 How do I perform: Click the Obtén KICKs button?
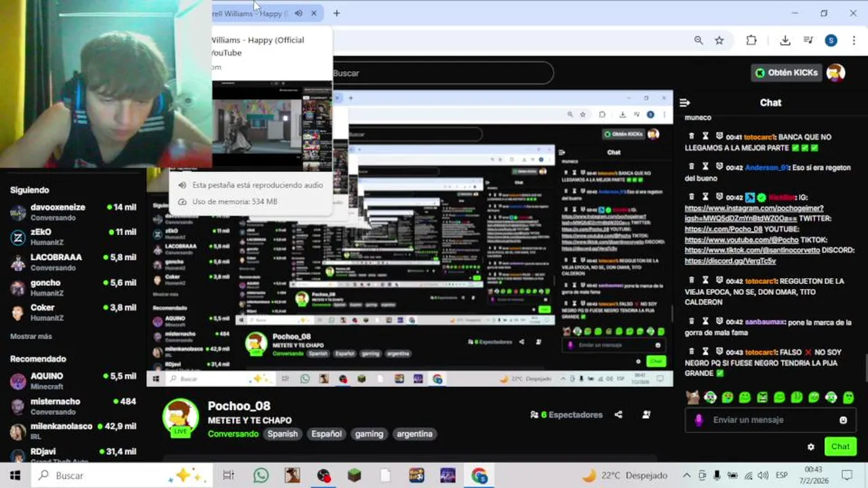[787, 73]
